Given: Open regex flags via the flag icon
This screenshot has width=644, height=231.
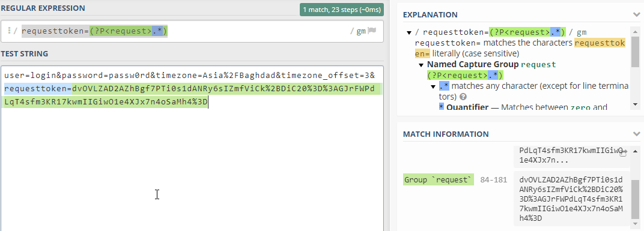Looking at the screenshot, I should (372, 31).
